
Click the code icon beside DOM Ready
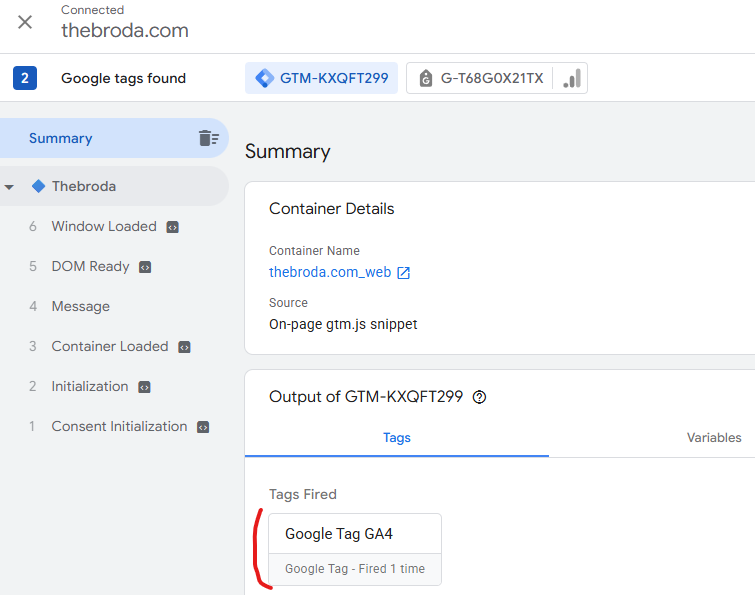(x=145, y=267)
